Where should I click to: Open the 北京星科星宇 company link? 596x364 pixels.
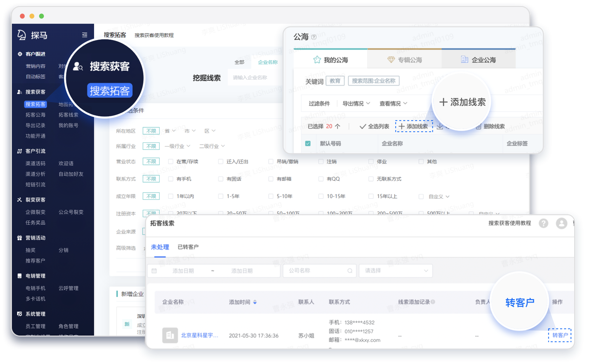coord(199,335)
